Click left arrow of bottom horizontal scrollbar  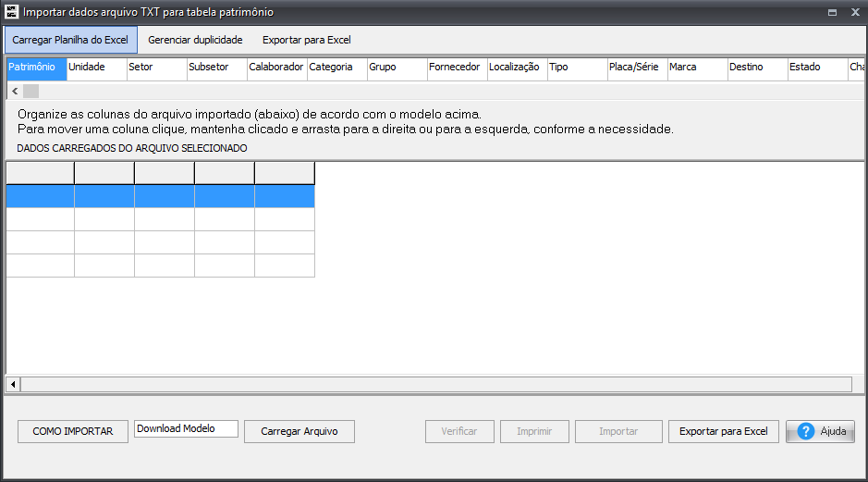tap(13, 384)
